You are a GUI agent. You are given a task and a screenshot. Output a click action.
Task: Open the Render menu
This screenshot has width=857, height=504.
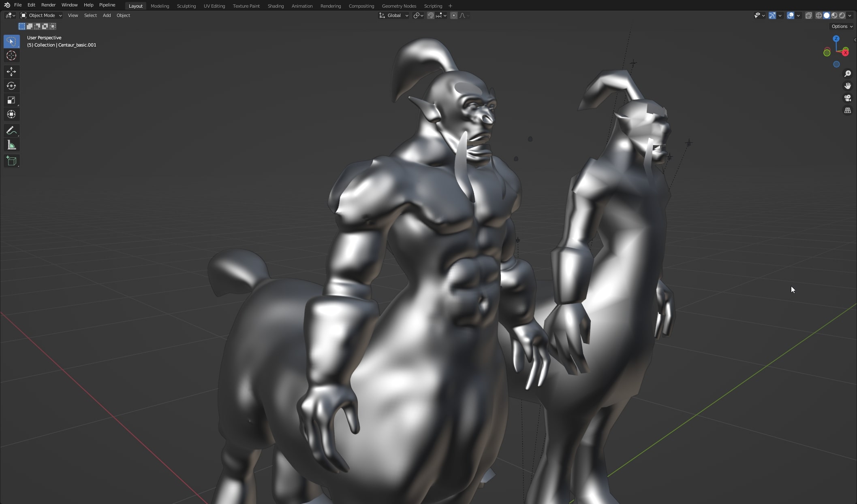[48, 5]
